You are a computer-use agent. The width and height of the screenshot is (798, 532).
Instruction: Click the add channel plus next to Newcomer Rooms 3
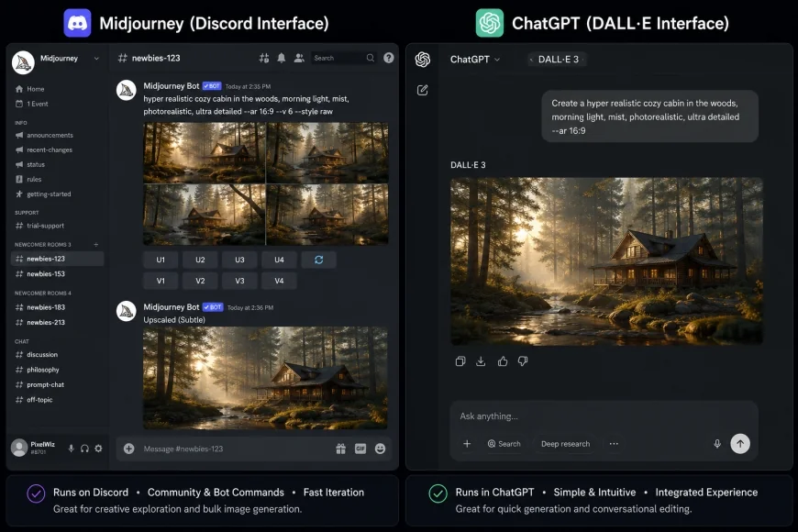tap(95, 244)
